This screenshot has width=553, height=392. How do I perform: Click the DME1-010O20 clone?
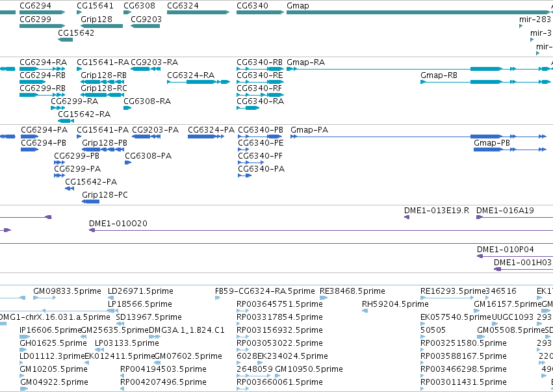tap(321, 230)
